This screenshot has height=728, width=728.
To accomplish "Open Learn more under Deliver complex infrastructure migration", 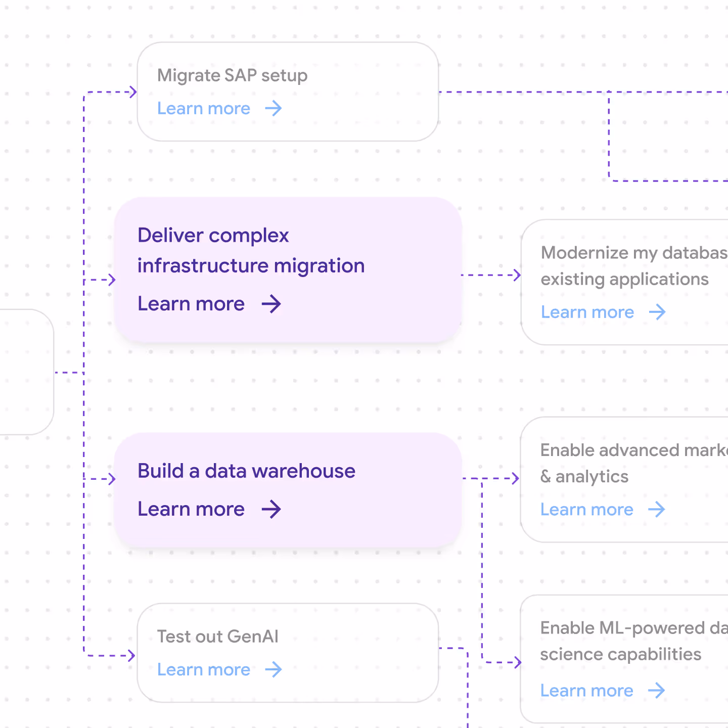I will [x=191, y=304].
